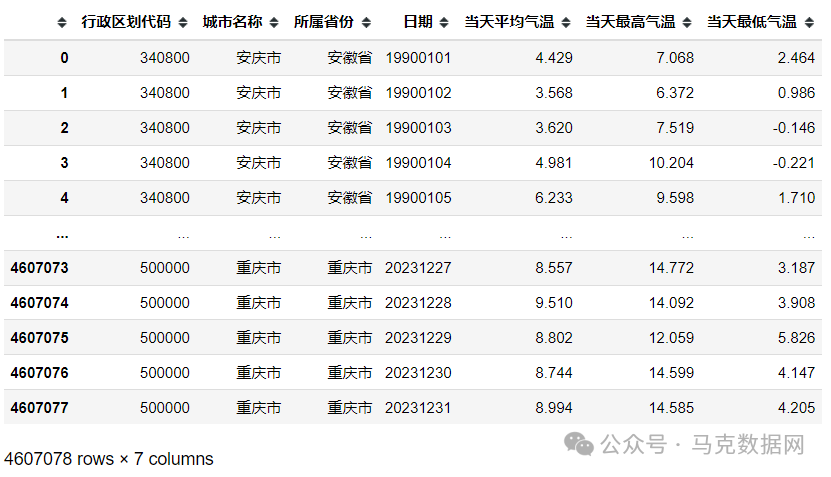
Task: Click date cell 20231227
Action: (x=418, y=268)
